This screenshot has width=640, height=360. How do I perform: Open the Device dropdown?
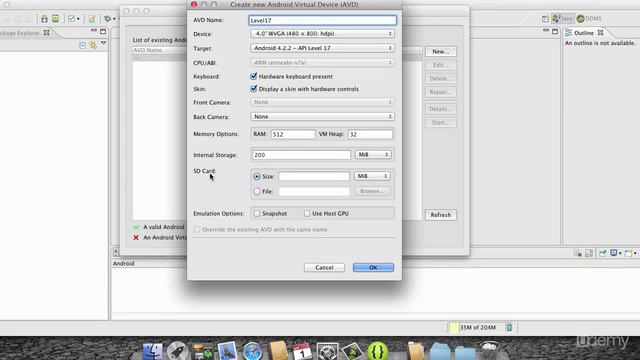[322, 33]
